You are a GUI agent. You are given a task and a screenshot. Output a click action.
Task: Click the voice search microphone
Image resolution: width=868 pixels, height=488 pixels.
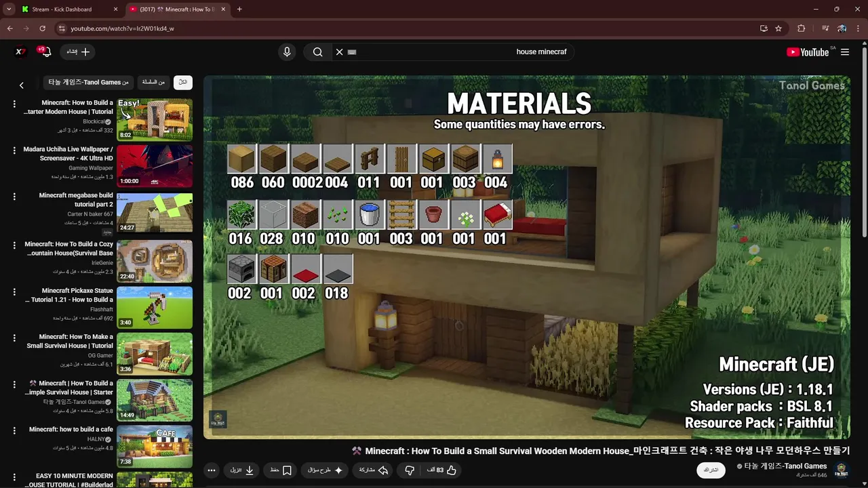click(287, 52)
